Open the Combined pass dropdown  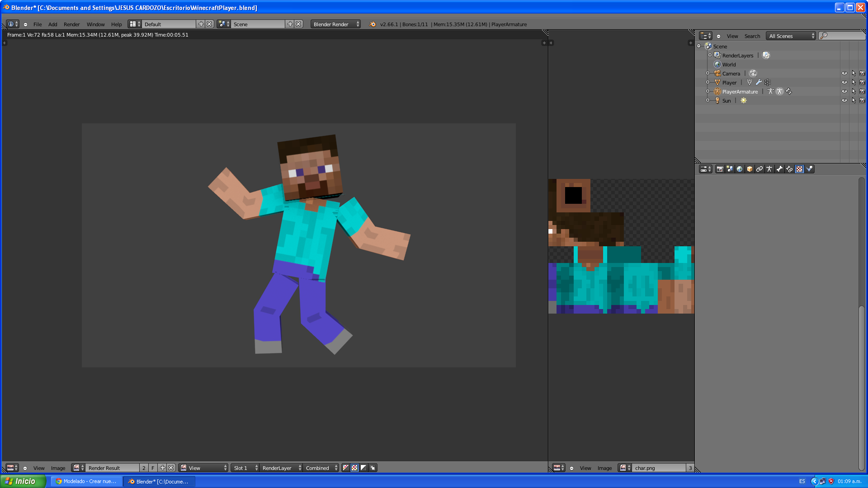click(x=321, y=468)
